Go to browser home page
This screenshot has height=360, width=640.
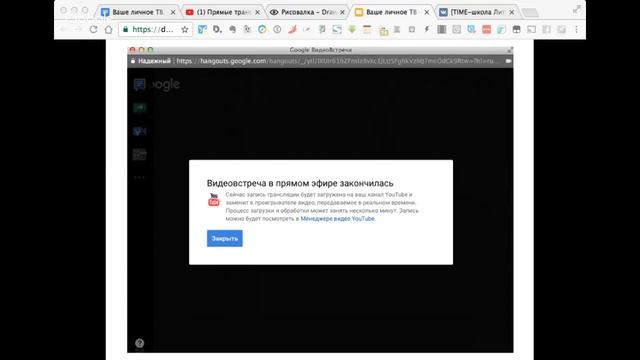(x=109, y=29)
